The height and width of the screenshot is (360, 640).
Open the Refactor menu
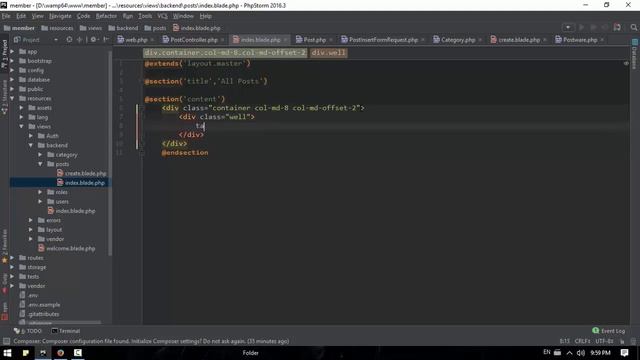(106, 16)
